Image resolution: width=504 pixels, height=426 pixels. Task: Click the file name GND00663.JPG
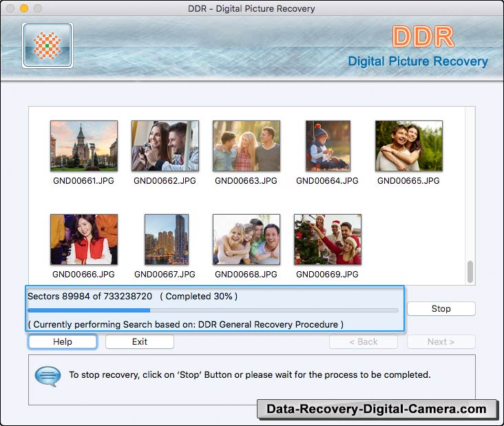pyautogui.click(x=246, y=180)
